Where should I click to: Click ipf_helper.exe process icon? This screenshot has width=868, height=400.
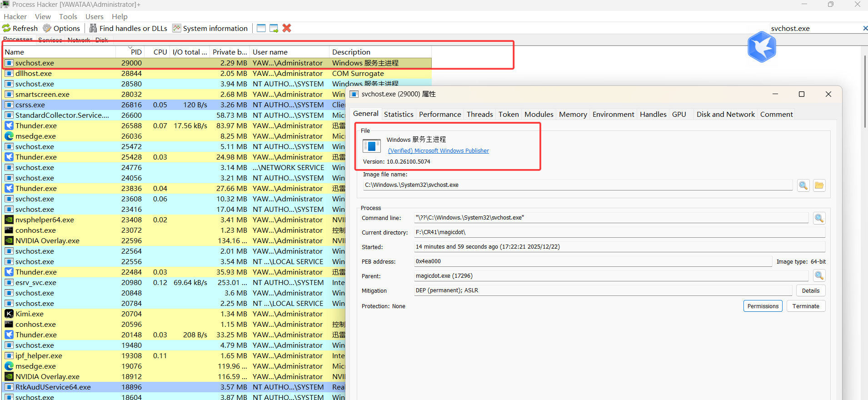[9, 355]
